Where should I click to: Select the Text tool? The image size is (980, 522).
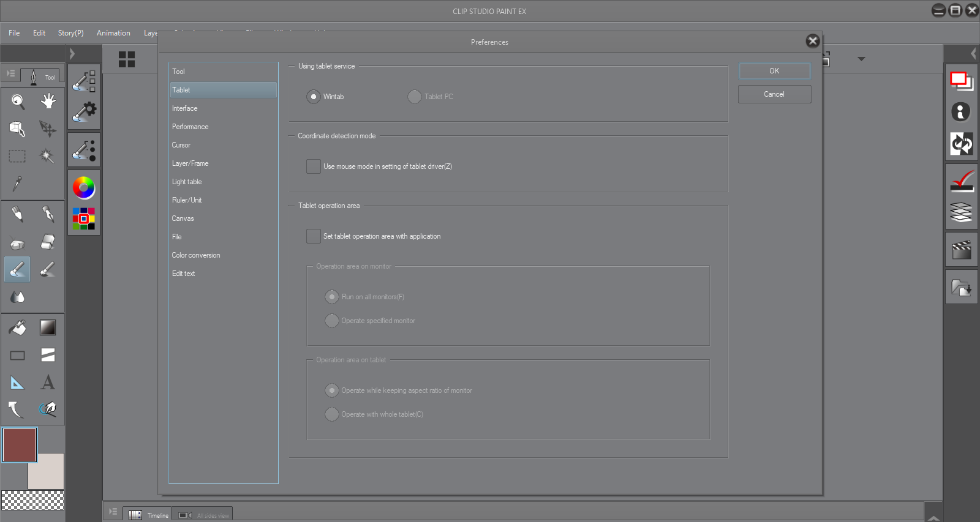coord(48,383)
